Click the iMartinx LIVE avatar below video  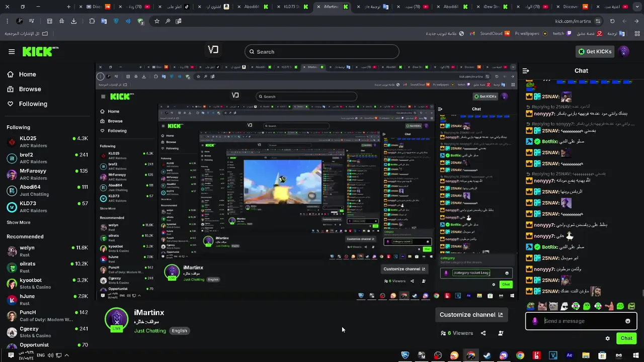[117, 320]
